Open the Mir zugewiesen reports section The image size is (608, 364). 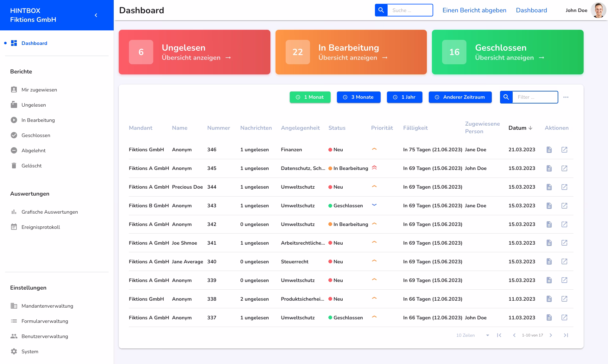[x=39, y=90]
